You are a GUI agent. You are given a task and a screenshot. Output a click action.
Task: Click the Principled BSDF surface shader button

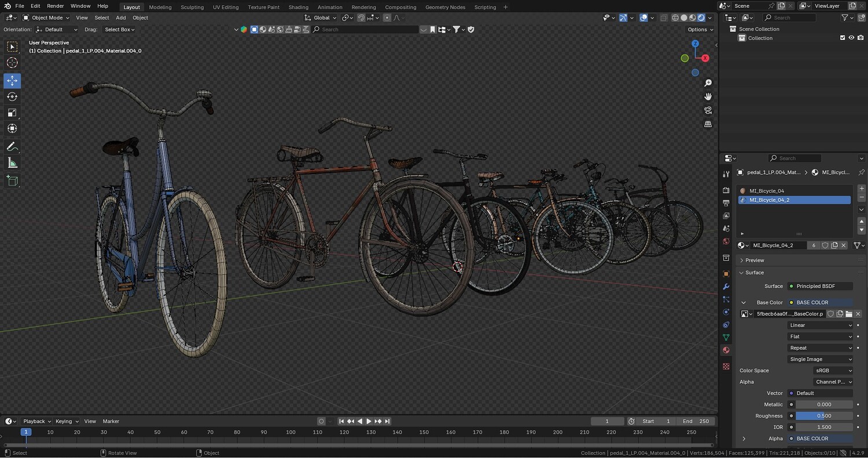(x=821, y=286)
